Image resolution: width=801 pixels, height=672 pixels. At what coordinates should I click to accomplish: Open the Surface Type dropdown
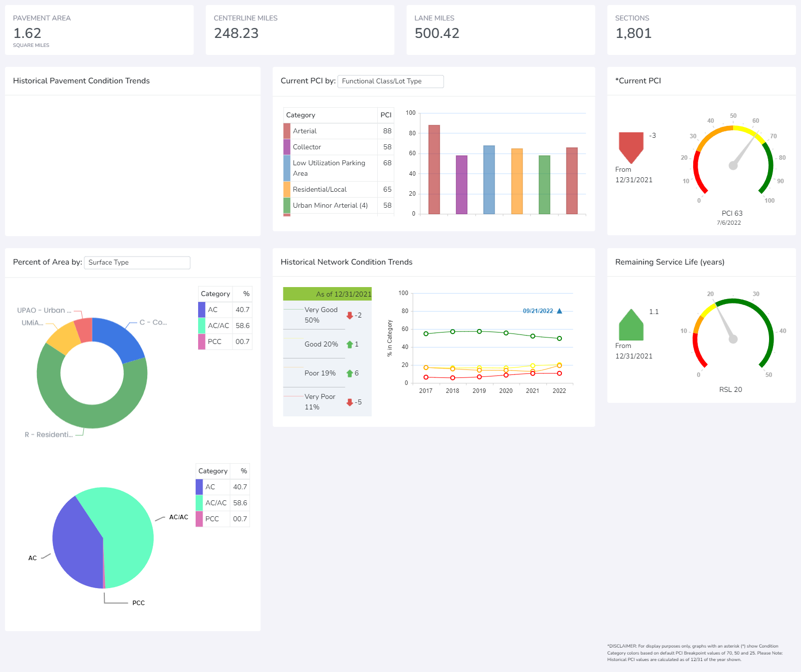(137, 263)
